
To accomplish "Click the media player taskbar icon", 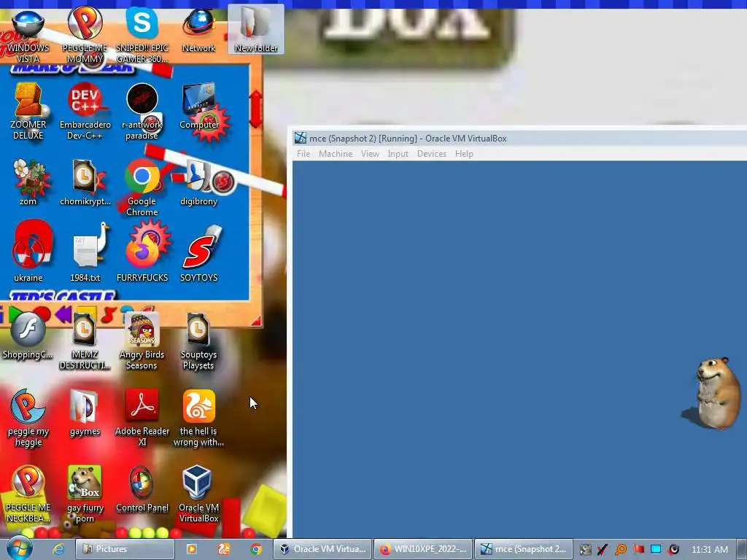I will tap(192, 549).
